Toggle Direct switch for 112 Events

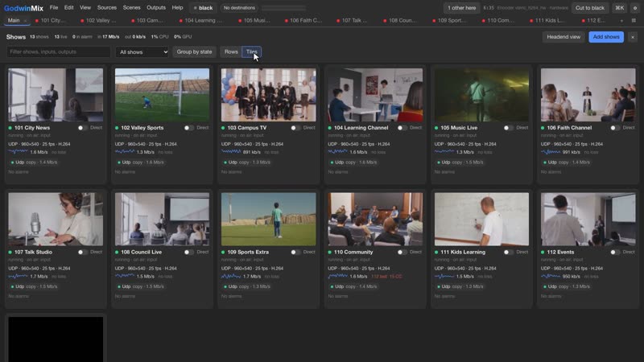(x=615, y=252)
